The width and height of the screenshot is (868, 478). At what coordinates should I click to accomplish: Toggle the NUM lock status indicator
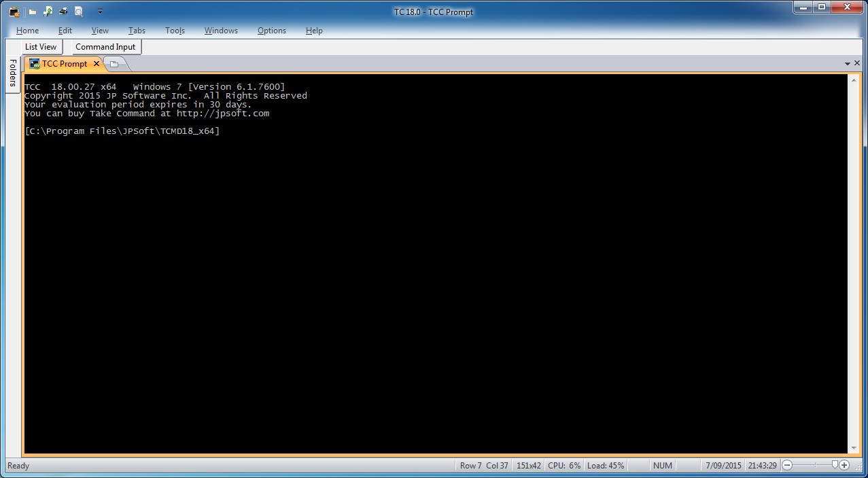662,466
